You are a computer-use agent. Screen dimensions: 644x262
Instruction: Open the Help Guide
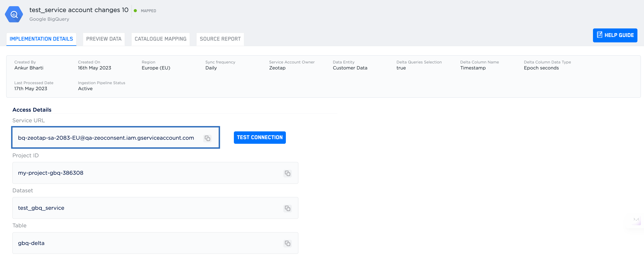pyautogui.click(x=615, y=35)
